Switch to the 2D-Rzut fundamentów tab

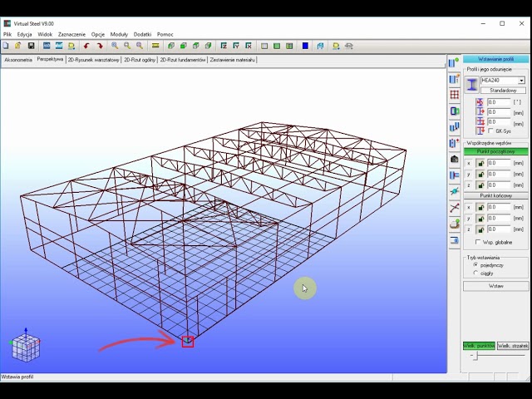(183, 60)
